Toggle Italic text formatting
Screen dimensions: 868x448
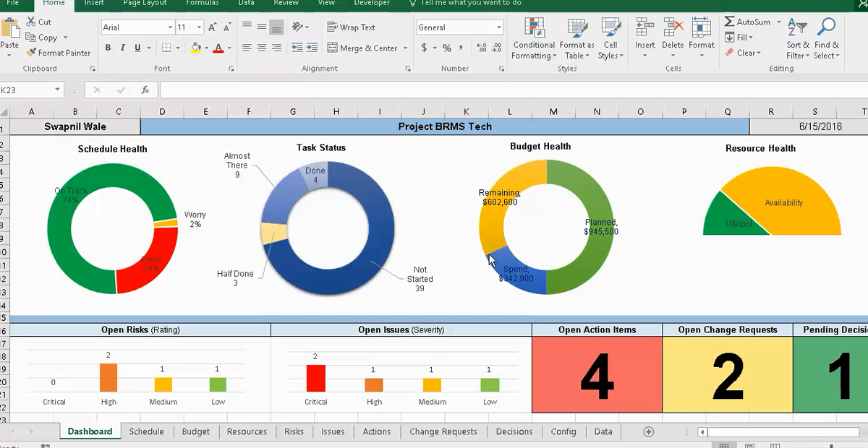tap(123, 48)
